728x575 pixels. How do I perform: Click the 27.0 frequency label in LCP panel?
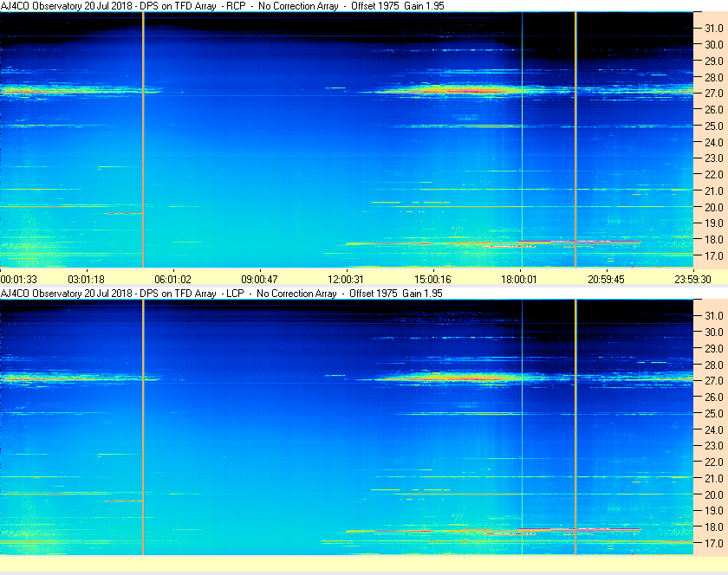click(x=713, y=380)
